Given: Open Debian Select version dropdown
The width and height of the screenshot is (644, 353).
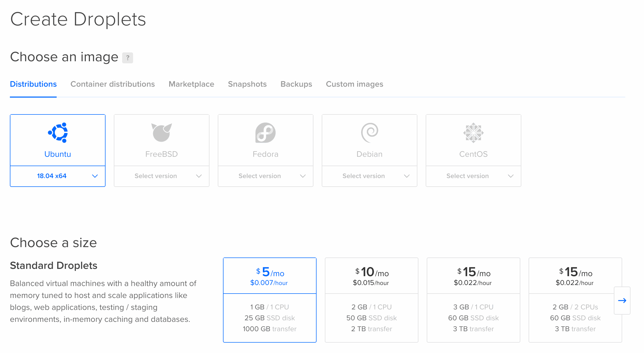Looking at the screenshot, I should (x=370, y=176).
